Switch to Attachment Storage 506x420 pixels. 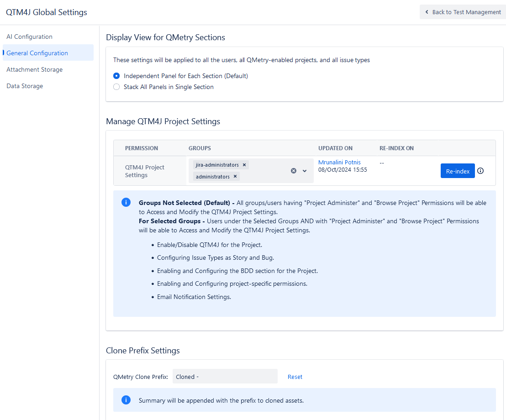(x=34, y=69)
